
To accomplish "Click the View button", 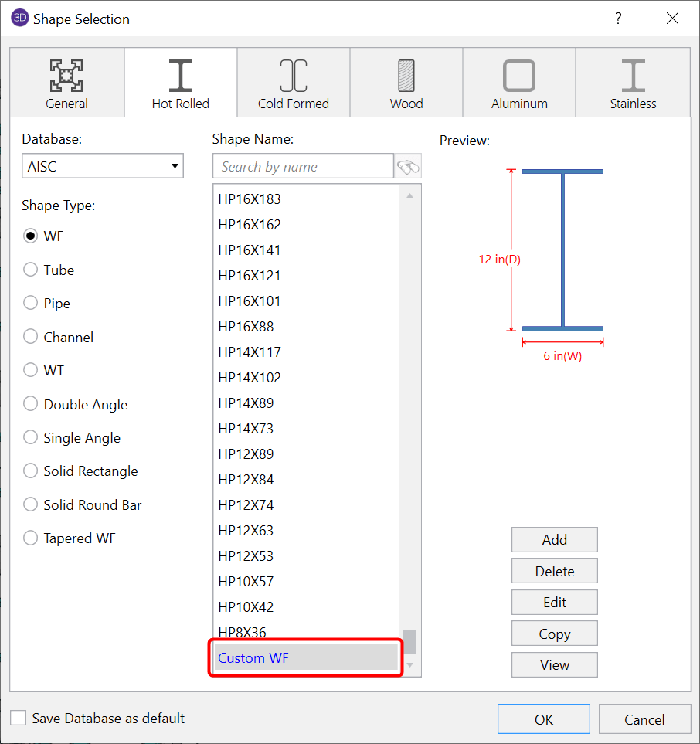I will (x=554, y=664).
